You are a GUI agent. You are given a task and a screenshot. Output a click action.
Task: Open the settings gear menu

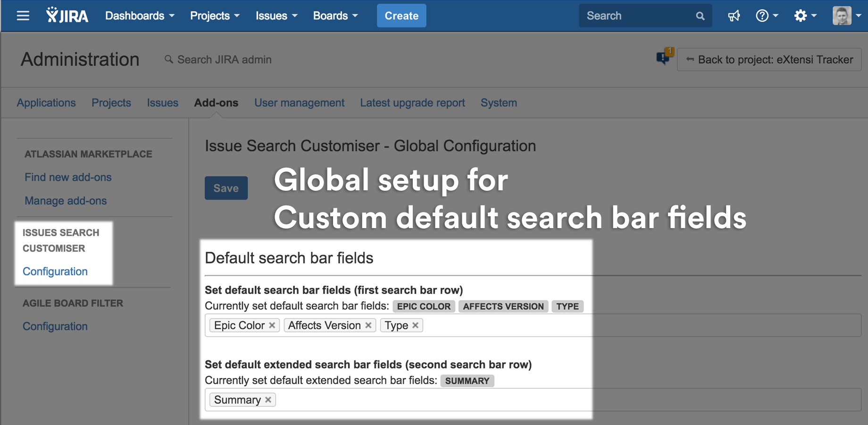(805, 16)
